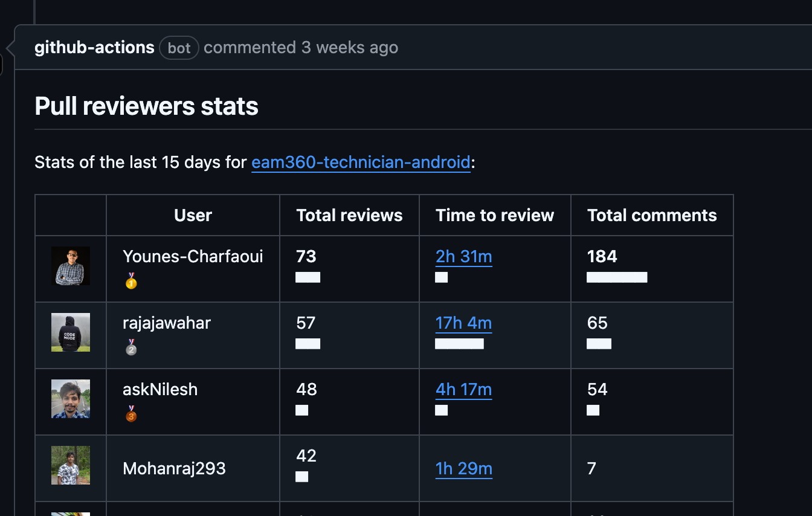Click the bot label badge
The image size is (812, 516).
click(179, 48)
